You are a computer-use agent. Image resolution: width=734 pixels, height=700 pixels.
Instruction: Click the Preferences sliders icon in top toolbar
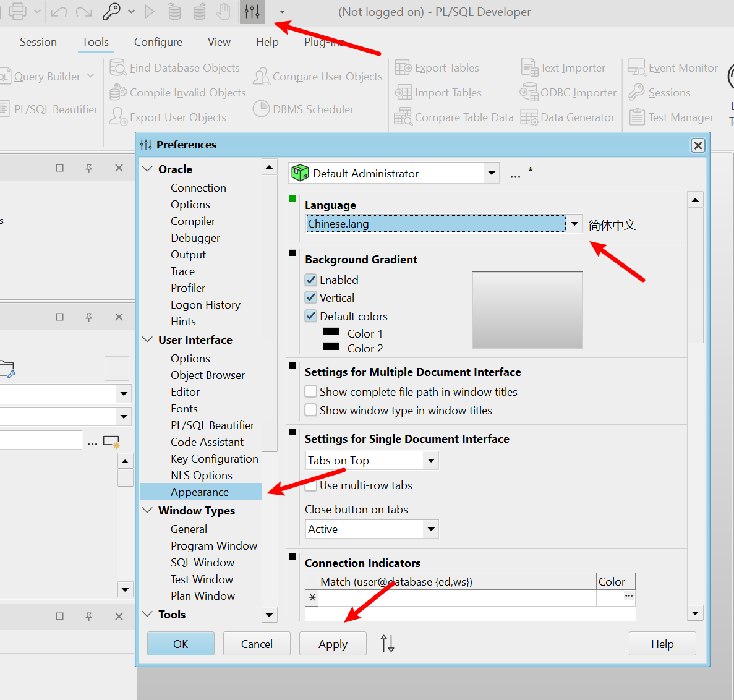[252, 12]
